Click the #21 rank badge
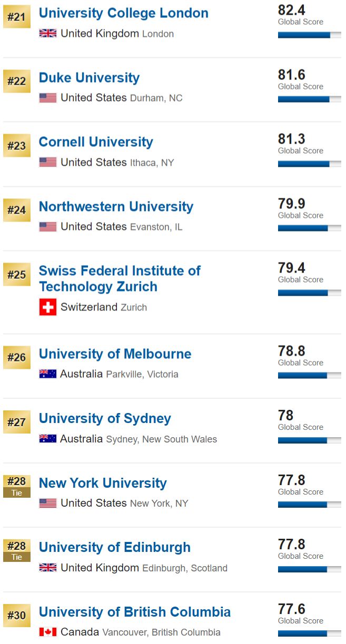 click(x=17, y=17)
